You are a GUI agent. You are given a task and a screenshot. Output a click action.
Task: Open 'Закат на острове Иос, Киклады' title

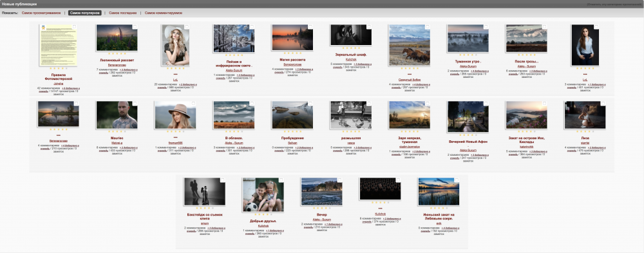pyautogui.click(x=527, y=140)
